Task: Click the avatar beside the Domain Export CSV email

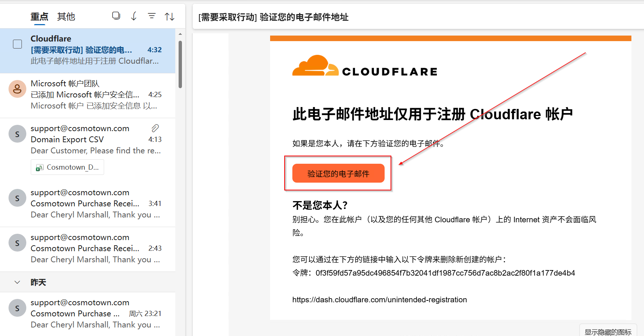Action: coord(17,134)
